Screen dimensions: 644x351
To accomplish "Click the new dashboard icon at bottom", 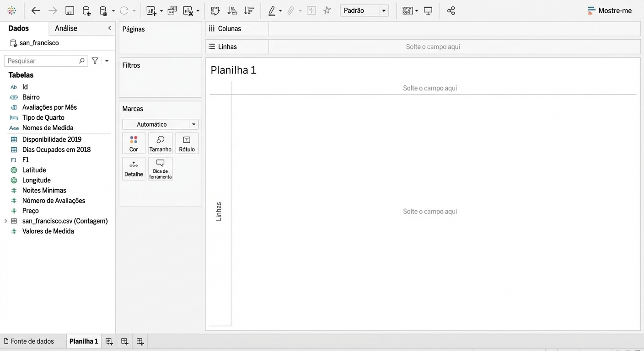I will [124, 341].
